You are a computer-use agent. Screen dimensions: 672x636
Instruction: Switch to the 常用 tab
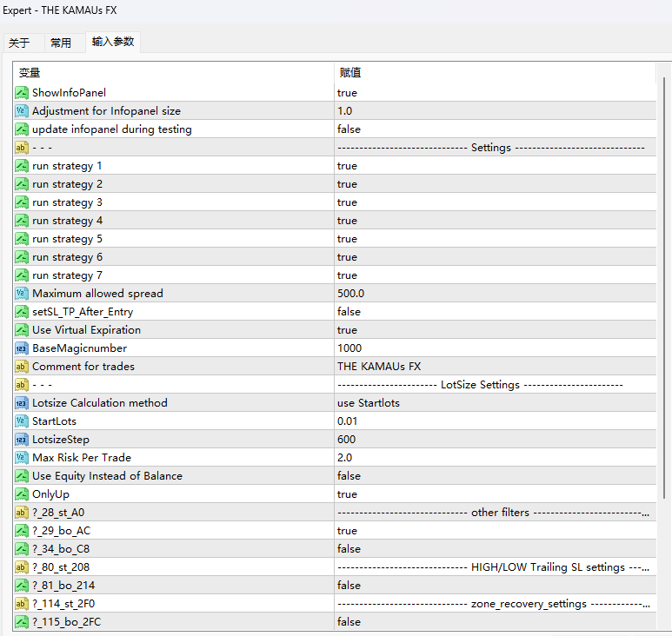[x=61, y=43]
